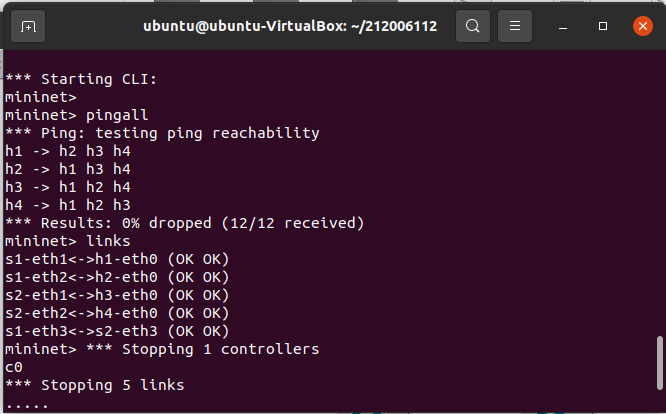Open a new terminal tab

(x=28, y=25)
